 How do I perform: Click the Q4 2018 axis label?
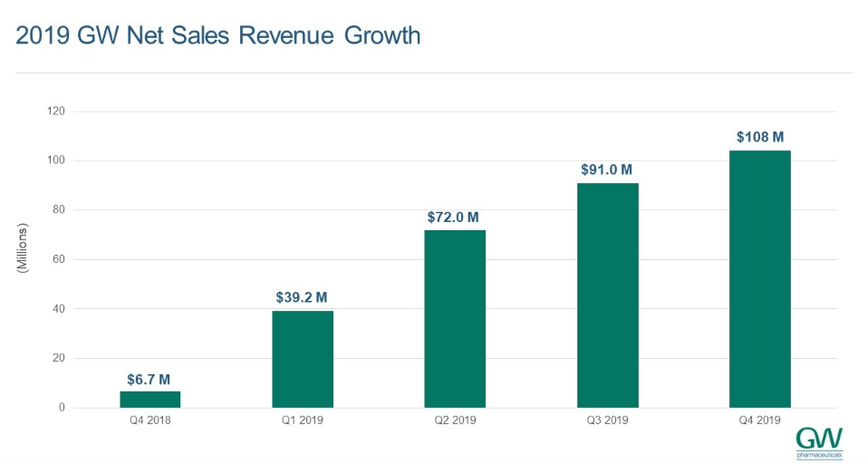[x=149, y=421]
